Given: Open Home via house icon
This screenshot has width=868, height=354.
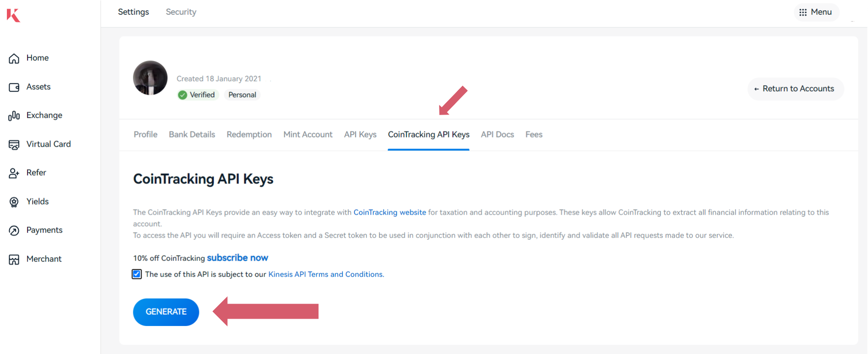Looking at the screenshot, I should [x=14, y=58].
